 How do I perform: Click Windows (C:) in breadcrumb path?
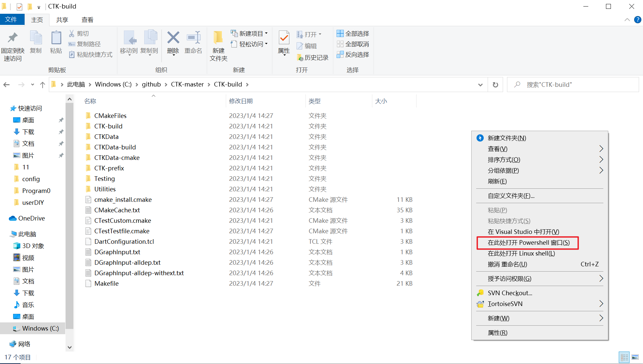113,85
